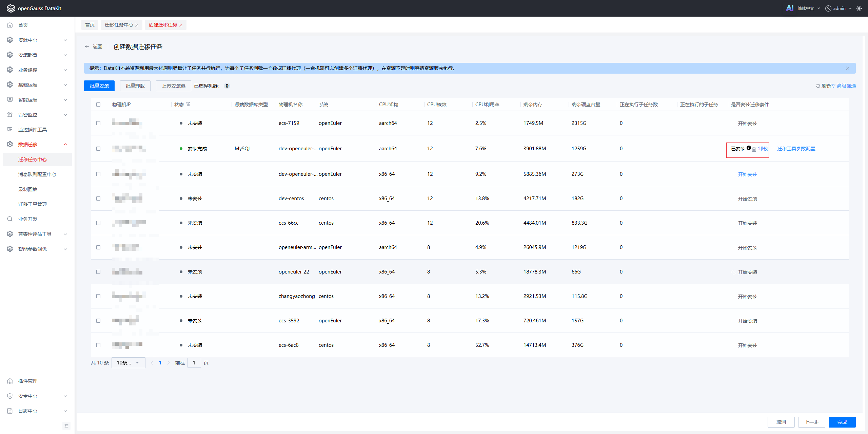This screenshot has width=868, height=434.
Task: Click the info icon beside 已安装
Action: (x=749, y=148)
